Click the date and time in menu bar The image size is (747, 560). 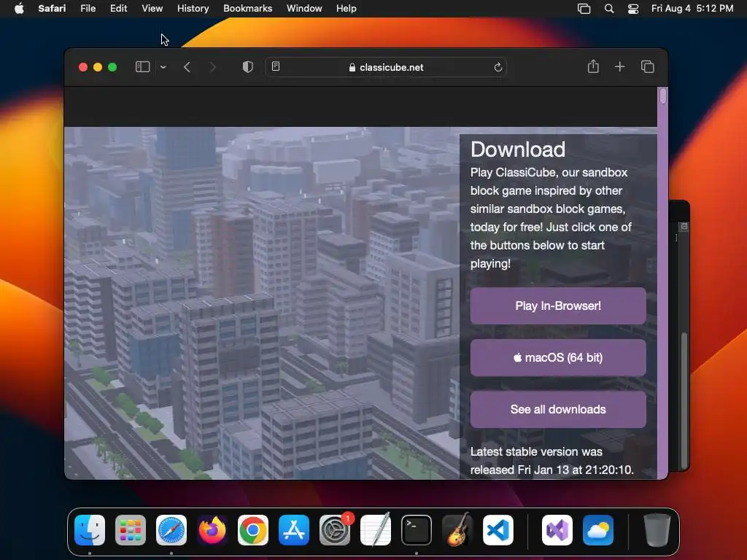point(692,9)
